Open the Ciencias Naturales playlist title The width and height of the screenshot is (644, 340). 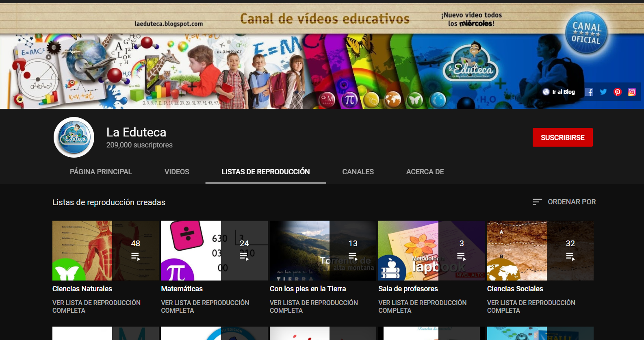point(82,289)
